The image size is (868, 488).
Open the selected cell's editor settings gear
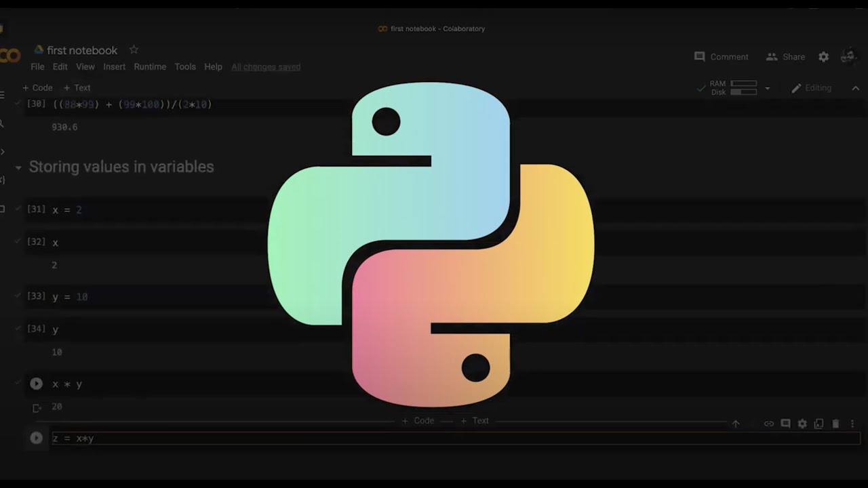coord(802,424)
